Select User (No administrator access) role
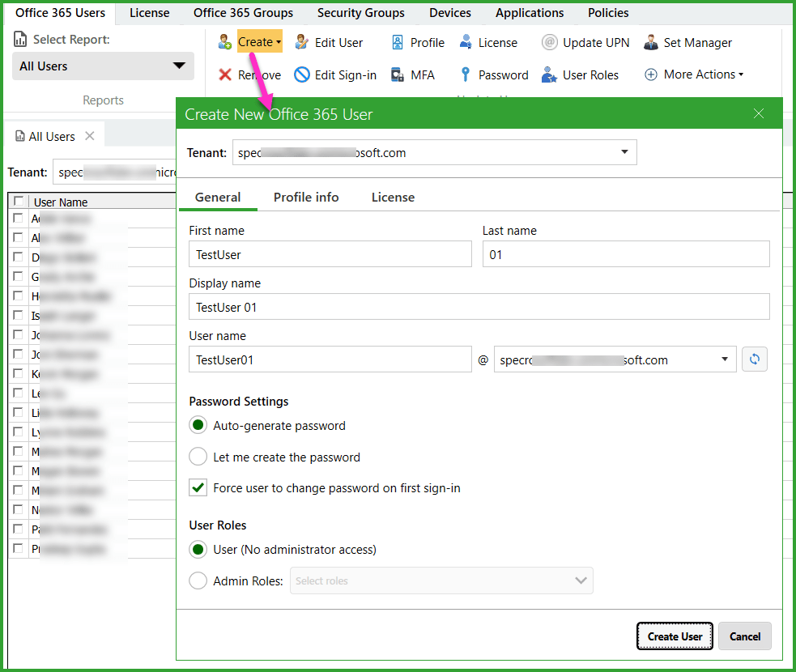 pos(198,549)
